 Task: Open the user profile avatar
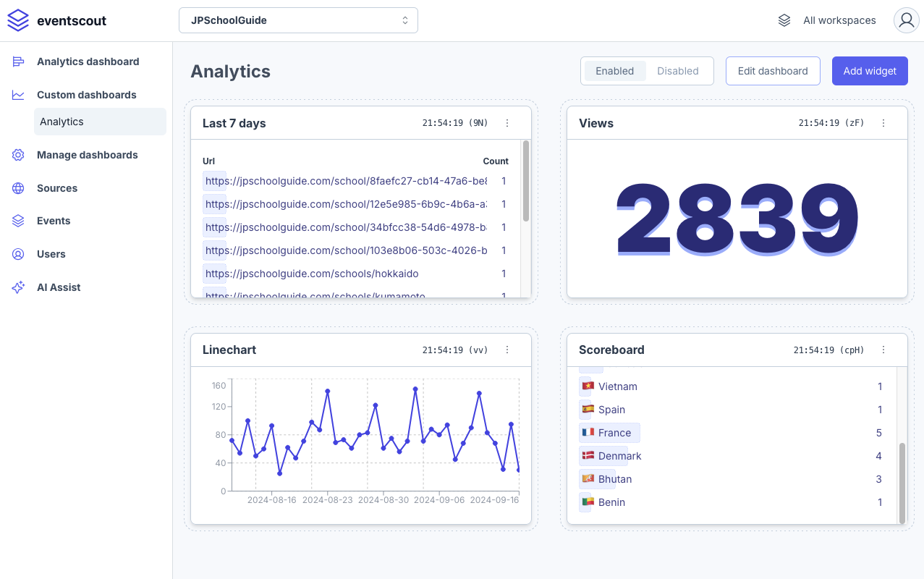906,20
